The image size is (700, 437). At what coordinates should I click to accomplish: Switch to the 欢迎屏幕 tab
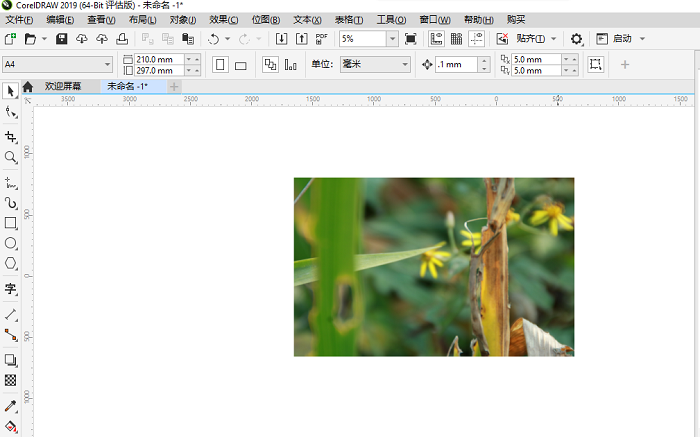[x=63, y=87]
